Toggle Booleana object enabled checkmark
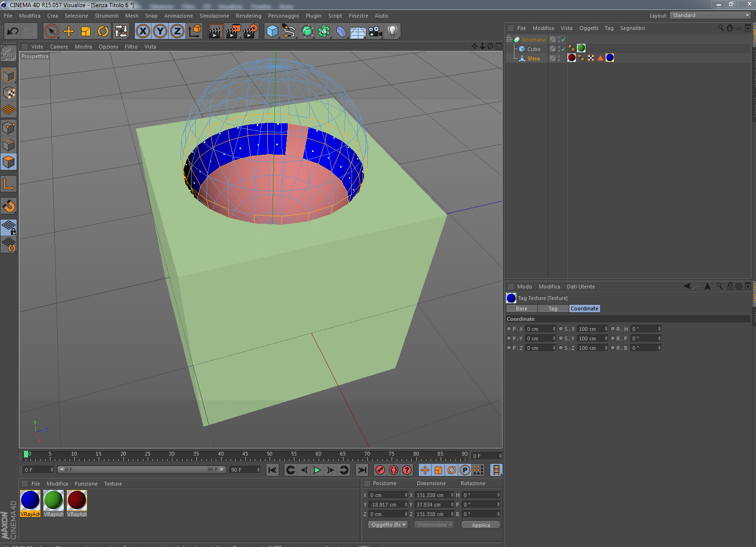This screenshot has height=547, width=756. tap(564, 40)
